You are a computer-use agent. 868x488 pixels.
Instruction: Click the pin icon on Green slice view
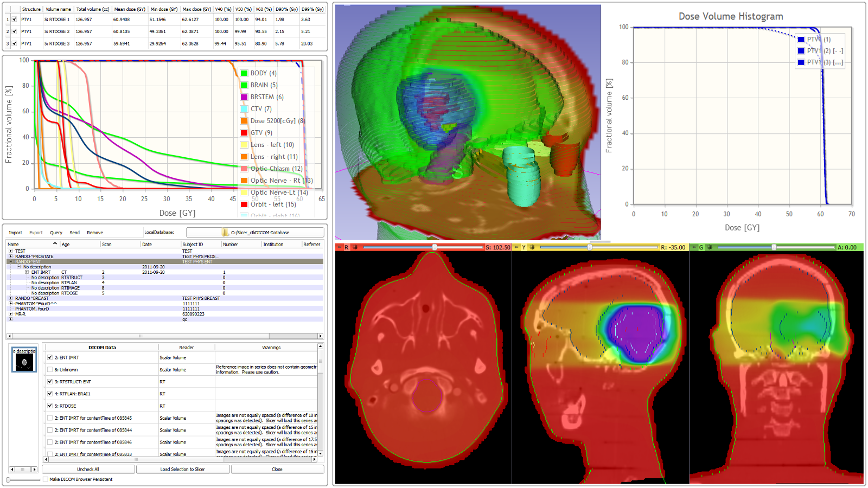point(693,247)
